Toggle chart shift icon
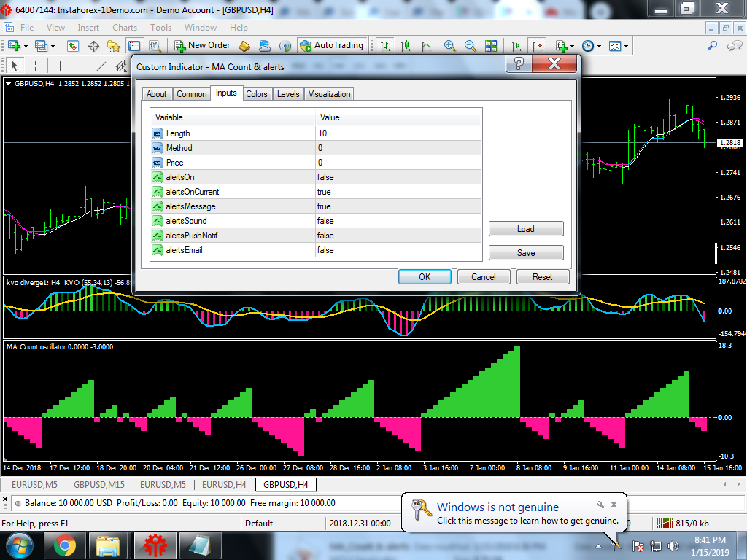Image resolution: width=747 pixels, height=560 pixels. click(537, 46)
